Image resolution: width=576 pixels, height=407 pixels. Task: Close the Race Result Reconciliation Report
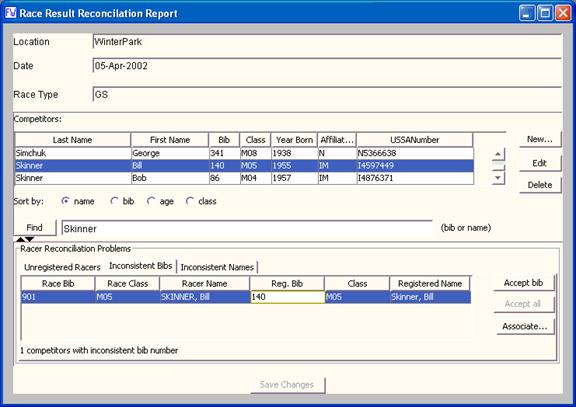[563, 13]
